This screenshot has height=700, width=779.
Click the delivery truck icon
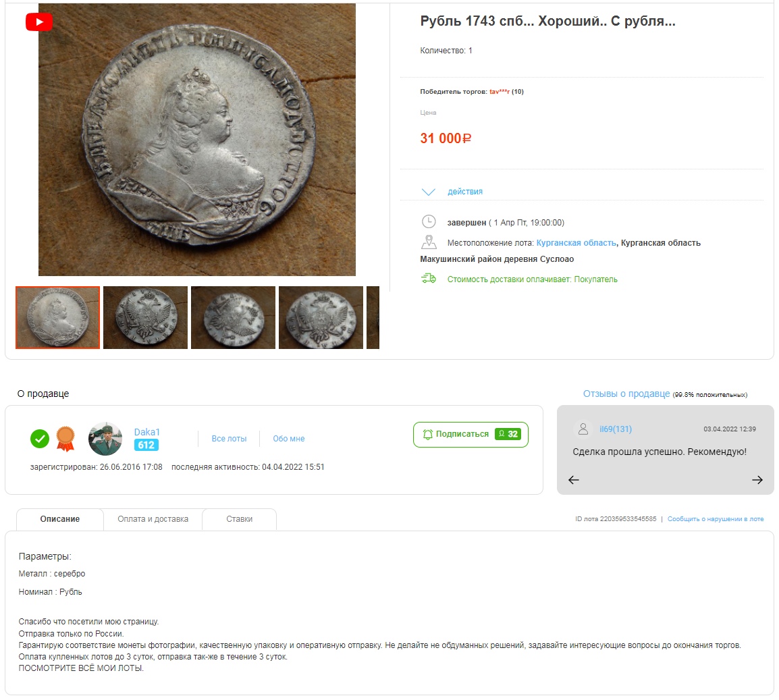429,279
